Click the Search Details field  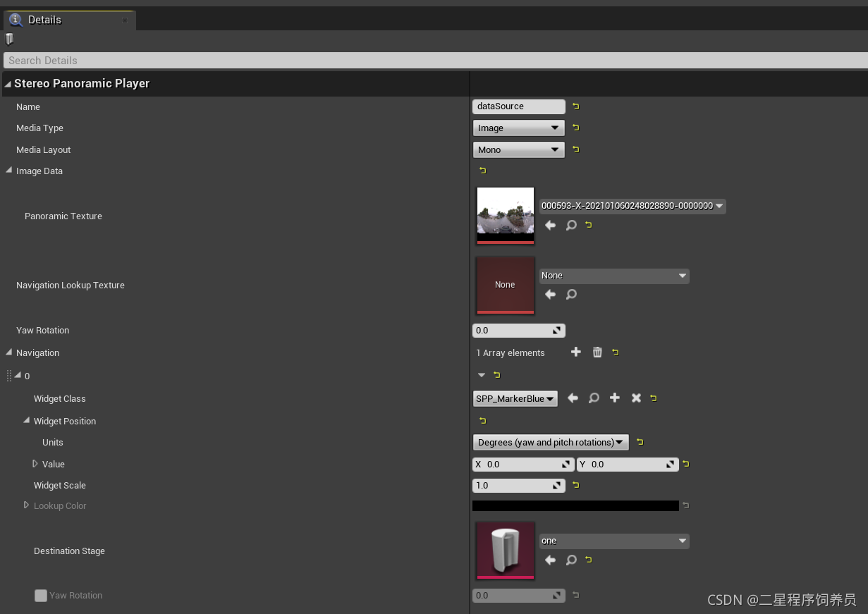pyautogui.click(x=435, y=61)
